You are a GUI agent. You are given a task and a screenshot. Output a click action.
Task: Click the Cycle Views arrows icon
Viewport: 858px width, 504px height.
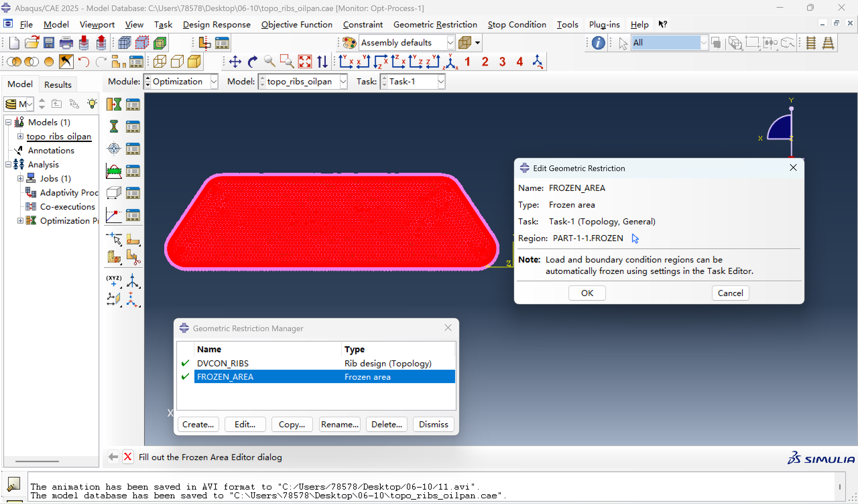coord(322,62)
